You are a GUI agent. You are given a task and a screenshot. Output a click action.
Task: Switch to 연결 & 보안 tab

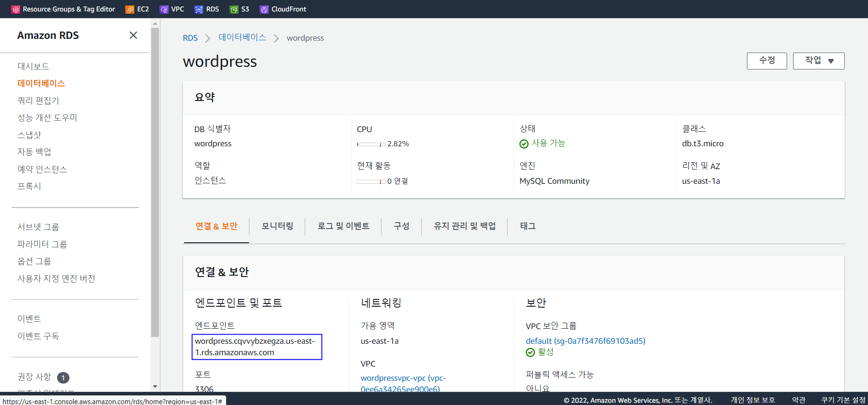click(x=217, y=226)
